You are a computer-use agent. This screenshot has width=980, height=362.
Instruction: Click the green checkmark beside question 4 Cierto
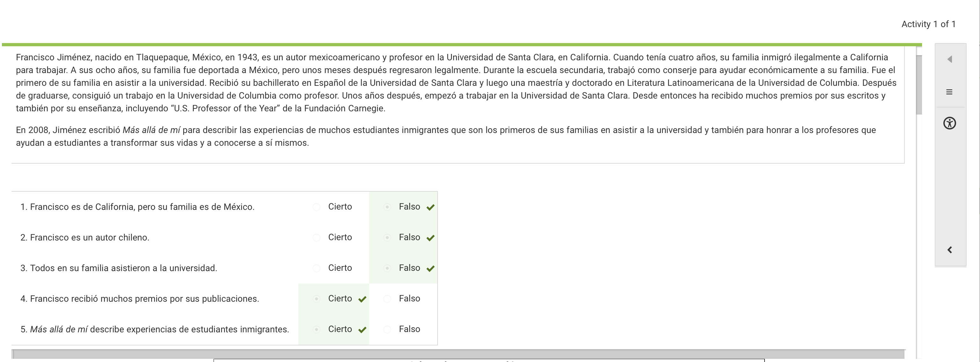[362, 299]
